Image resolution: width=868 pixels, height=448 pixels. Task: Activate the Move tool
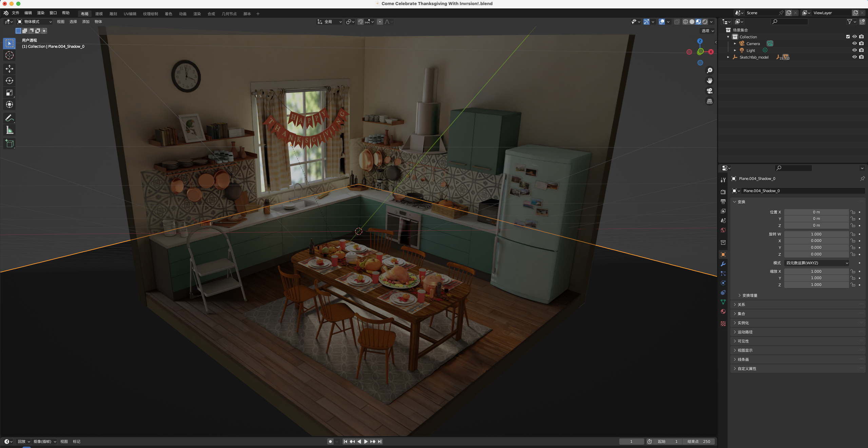click(9, 69)
